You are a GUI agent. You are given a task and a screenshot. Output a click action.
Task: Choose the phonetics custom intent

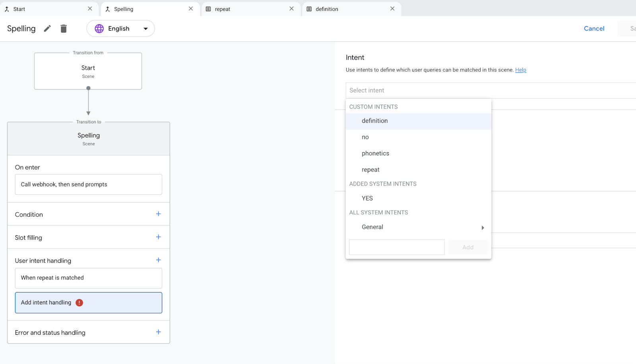375,153
